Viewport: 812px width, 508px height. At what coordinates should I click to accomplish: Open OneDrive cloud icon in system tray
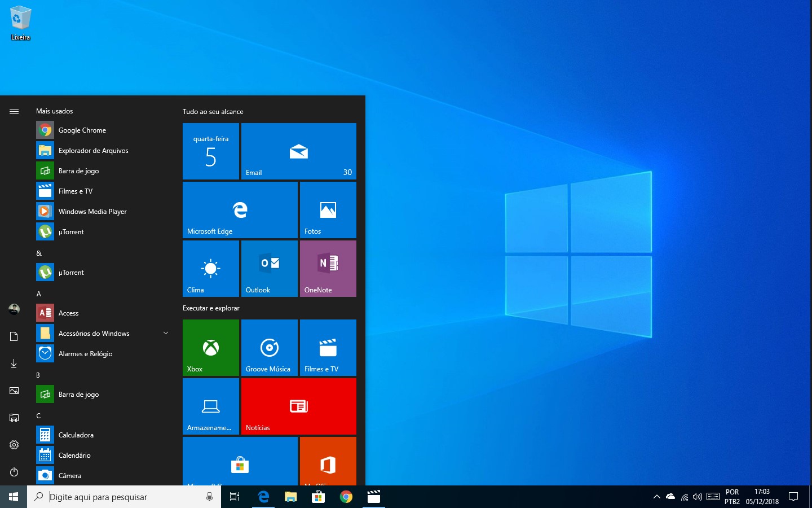point(670,497)
